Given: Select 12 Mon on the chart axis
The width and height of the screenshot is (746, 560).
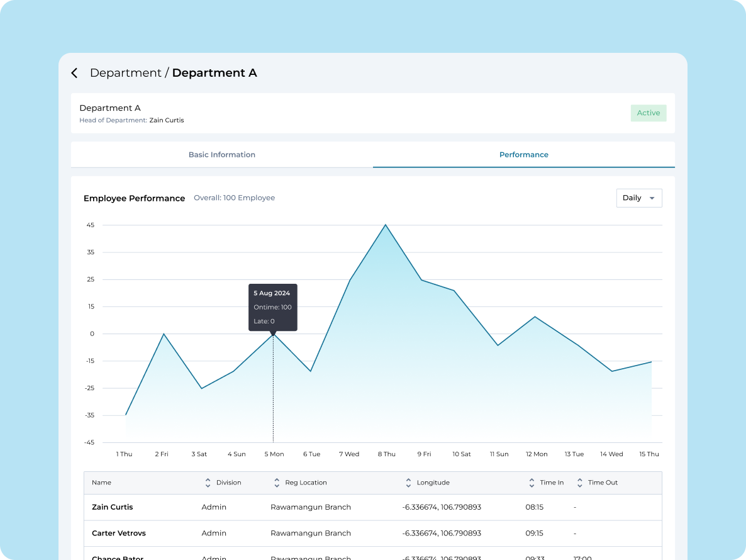Looking at the screenshot, I should [x=537, y=454].
